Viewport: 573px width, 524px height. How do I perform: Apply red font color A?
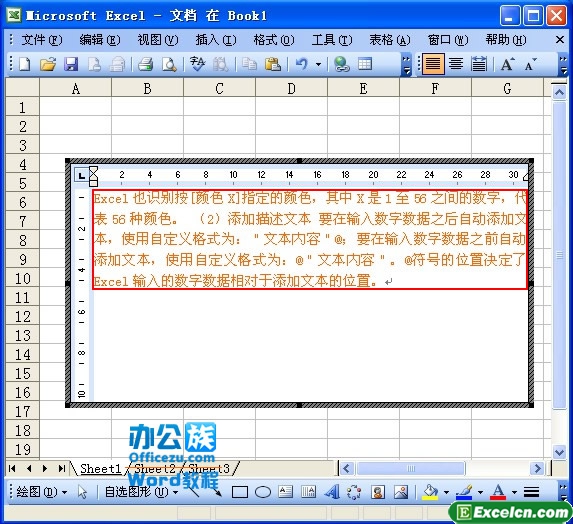[498, 492]
